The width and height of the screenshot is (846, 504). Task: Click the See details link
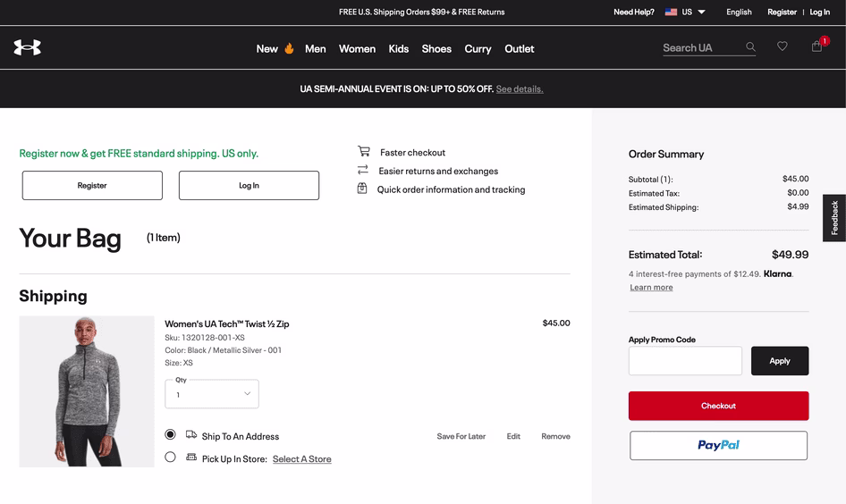point(520,89)
